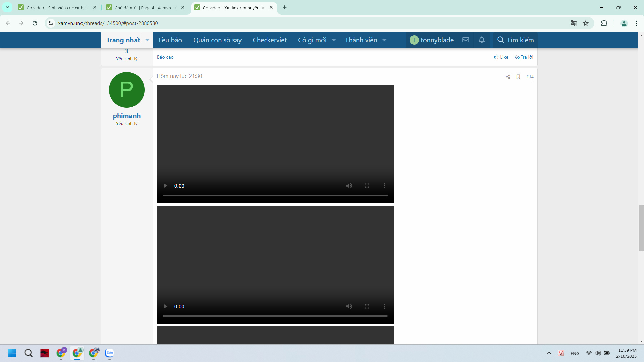
Task: Open Checkerviet menu item
Action: click(270, 40)
